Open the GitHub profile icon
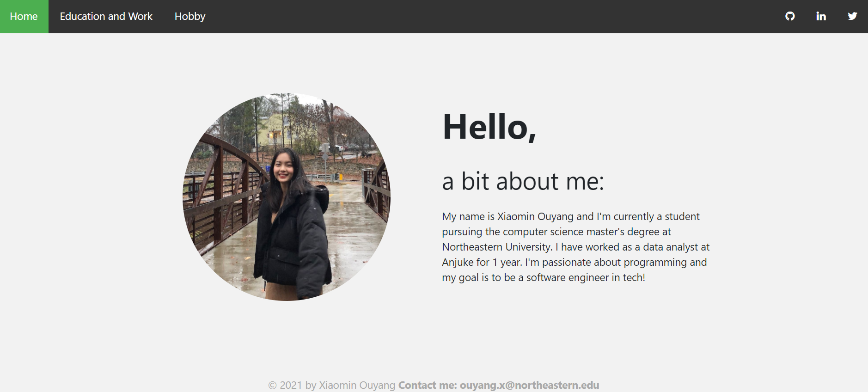 pos(790,16)
